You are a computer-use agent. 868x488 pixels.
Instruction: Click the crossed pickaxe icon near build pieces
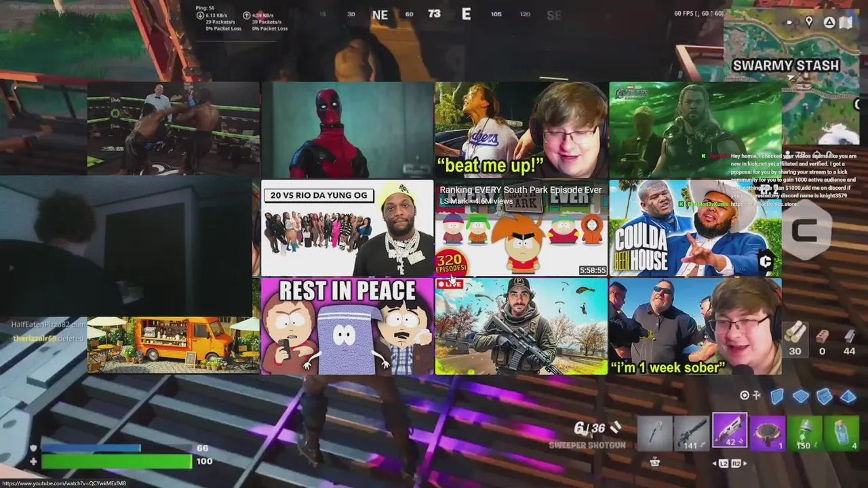[x=757, y=395]
